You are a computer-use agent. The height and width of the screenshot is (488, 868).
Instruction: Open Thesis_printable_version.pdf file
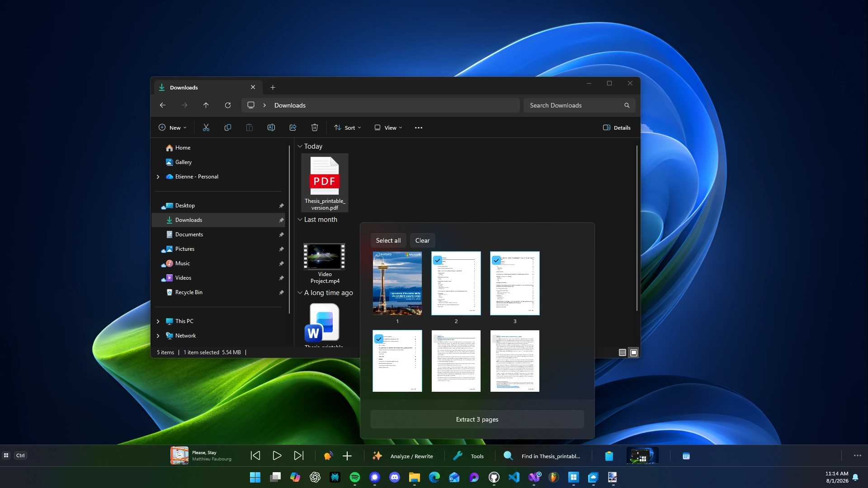(x=325, y=183)
